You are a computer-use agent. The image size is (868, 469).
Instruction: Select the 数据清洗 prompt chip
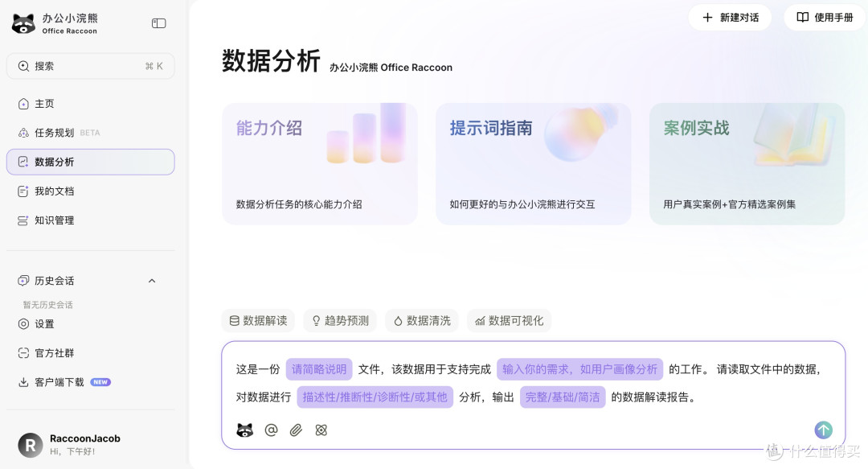pyautogui.click(x=422, y=320)
